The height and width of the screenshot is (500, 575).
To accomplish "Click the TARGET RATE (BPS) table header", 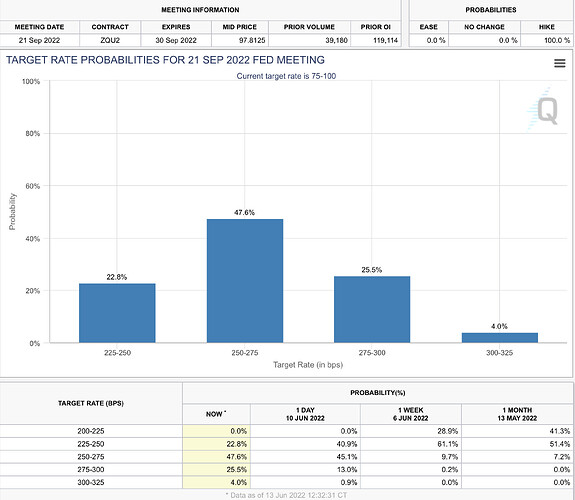I will [91, 403].
